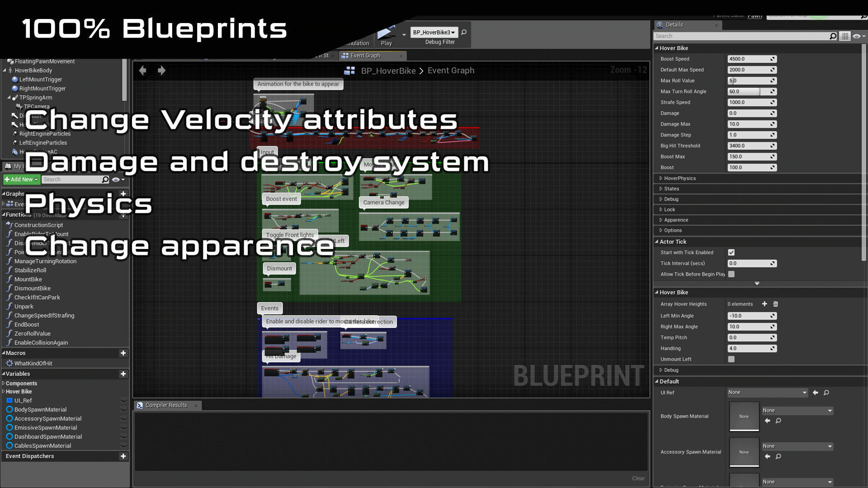Screen dimensions: 868x488
Task: Enable Allow Tick Before Begin Play
Action: [731, 274]
